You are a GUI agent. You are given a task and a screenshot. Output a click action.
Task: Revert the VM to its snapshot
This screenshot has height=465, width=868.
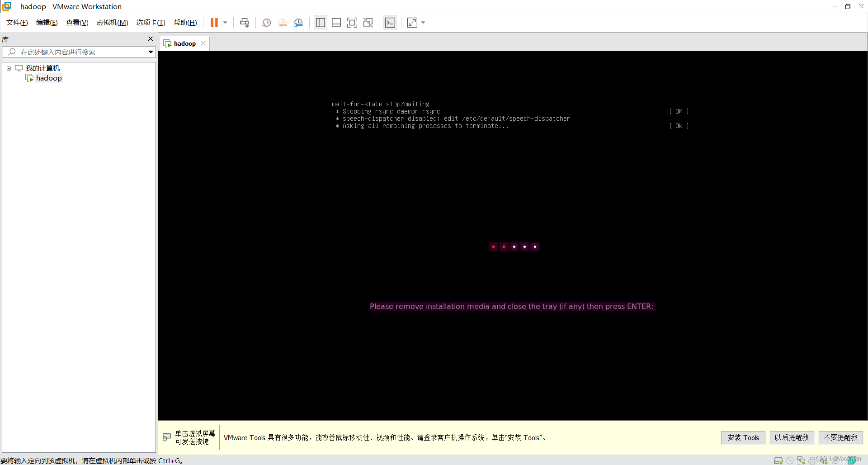click(x=283, y=22)
